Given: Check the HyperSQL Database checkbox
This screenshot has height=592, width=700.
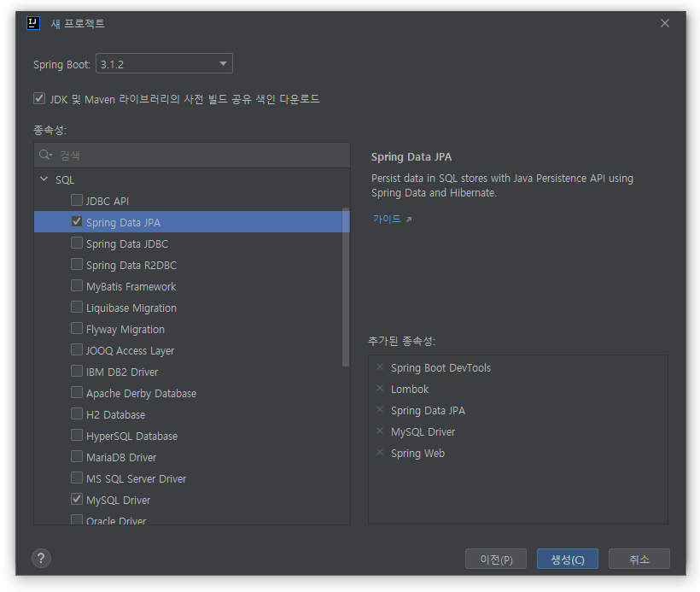Looking at the screenshot, I should 77,435.
